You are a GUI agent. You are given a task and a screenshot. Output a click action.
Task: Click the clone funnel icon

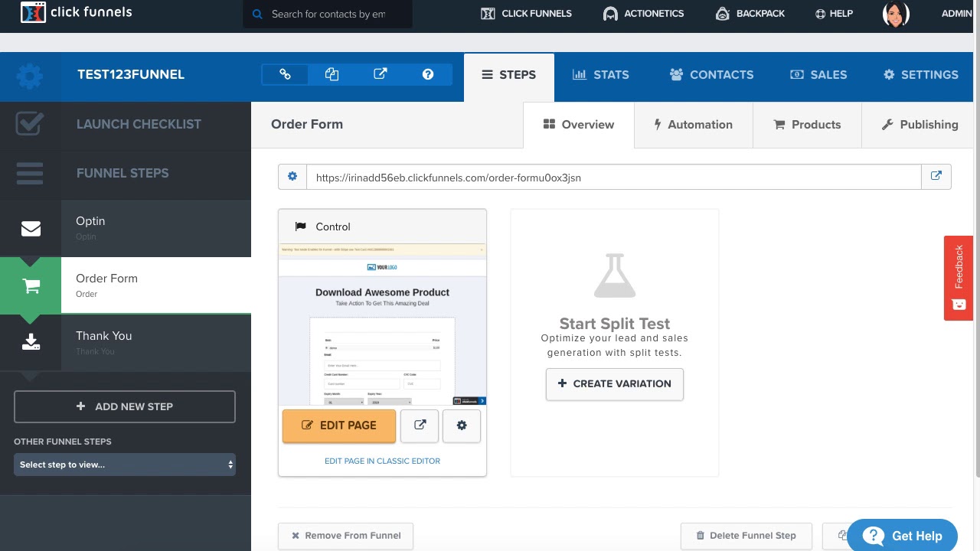[332, 74]
